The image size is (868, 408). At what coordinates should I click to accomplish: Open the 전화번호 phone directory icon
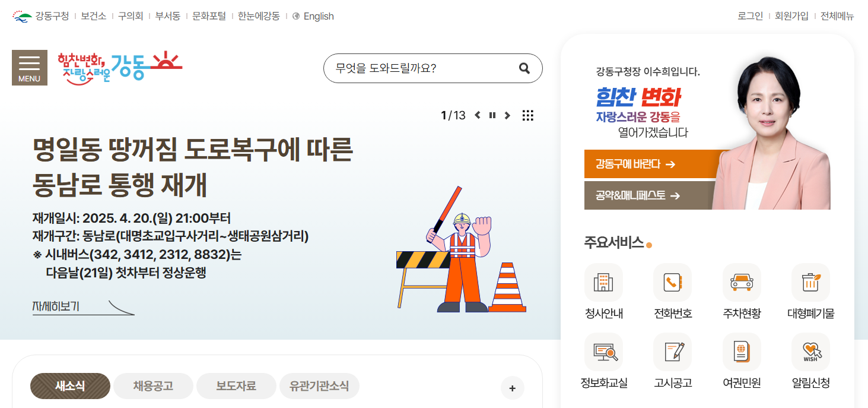673,282
